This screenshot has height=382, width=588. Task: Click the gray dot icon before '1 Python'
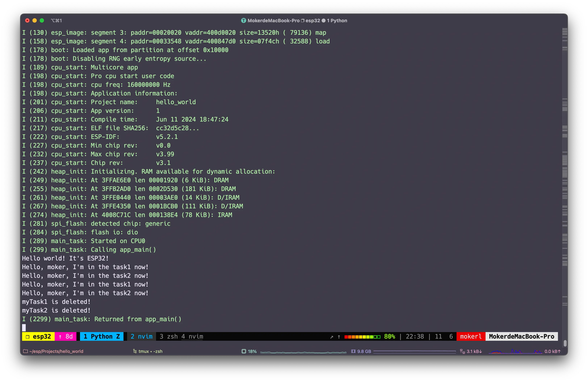(323, 20)
